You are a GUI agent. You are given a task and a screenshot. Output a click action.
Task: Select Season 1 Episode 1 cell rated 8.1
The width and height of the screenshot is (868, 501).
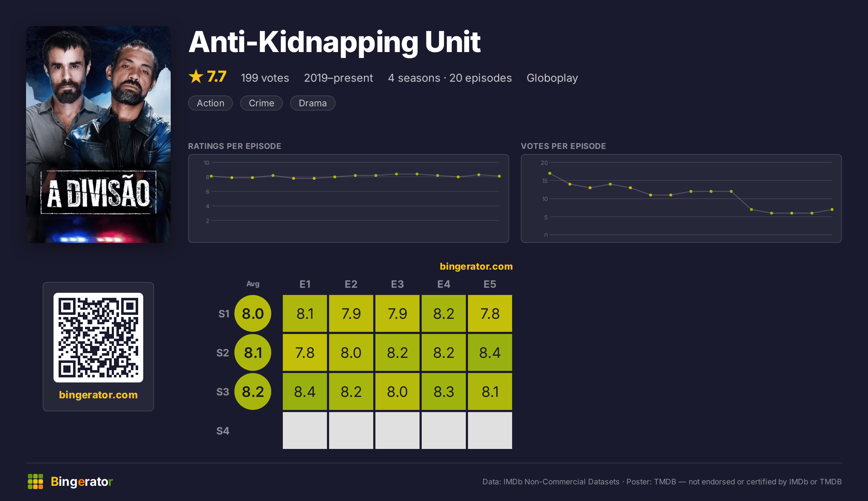click(305, 313)
